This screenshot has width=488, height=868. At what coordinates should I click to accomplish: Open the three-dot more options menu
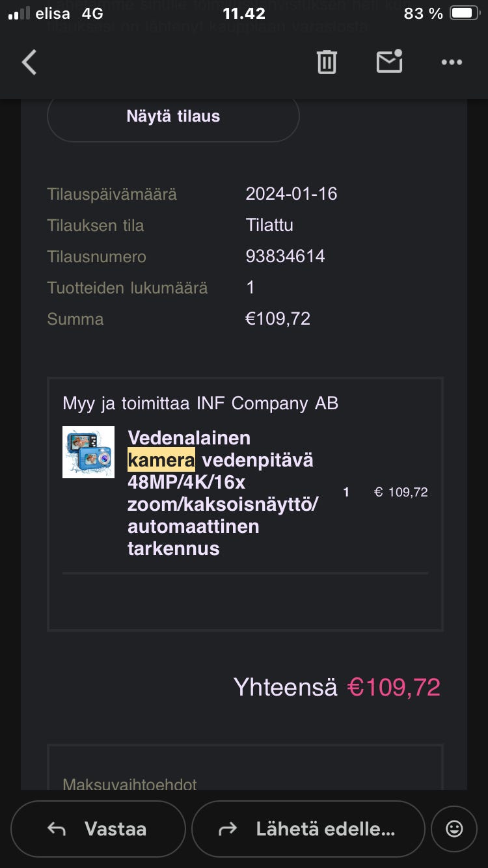tap(452, 62)
